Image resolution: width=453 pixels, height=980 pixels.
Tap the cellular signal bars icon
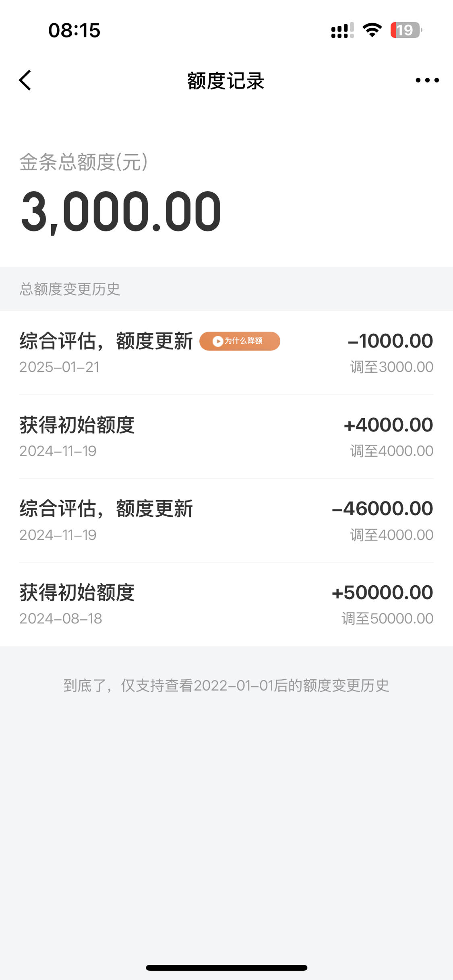click(x=342, y=30)
